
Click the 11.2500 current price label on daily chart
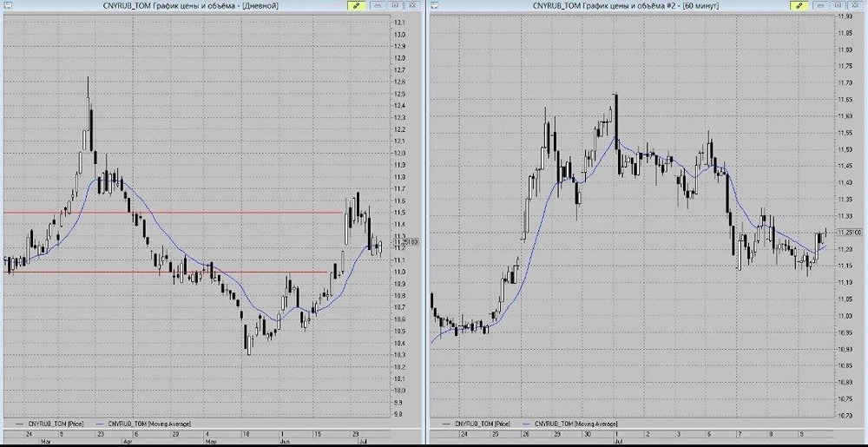pos(405,241)
